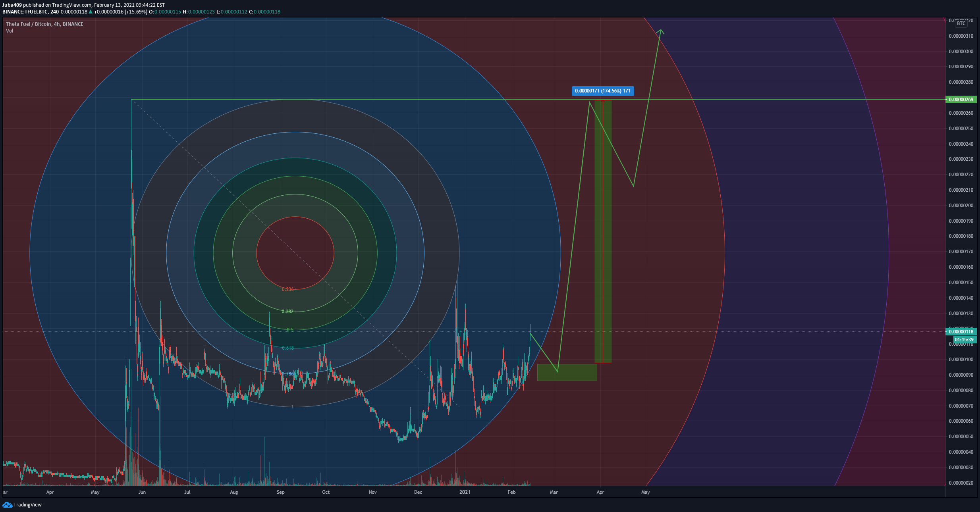Click the 0.00000200 price axis label
Screen dimensions: 980x512
pyautogui.click(x=961, y=206)
